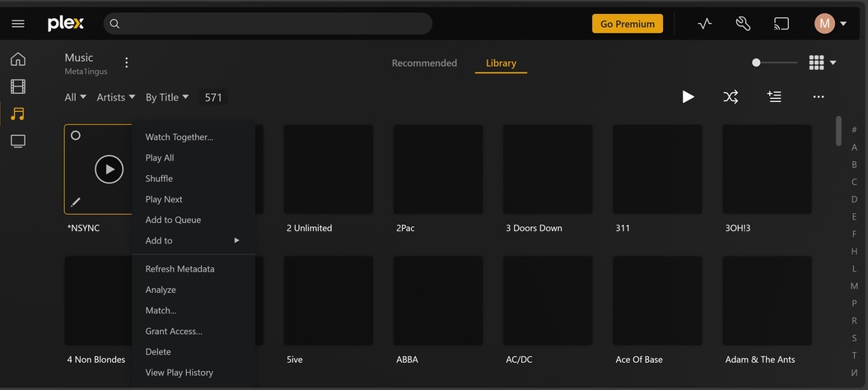The image size is (868, 390).
Task: Switch grid view layout icon
Action: pyautogui.click(x=816, y=63)
